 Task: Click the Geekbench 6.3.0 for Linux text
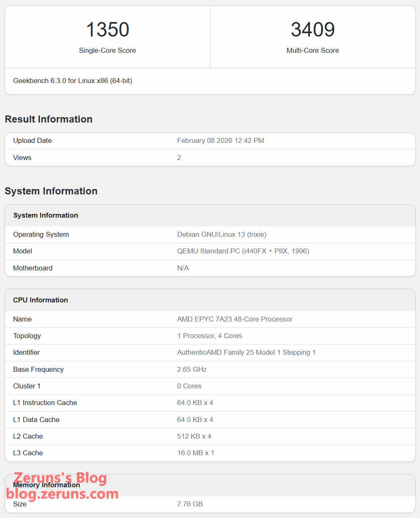point(72,81)
